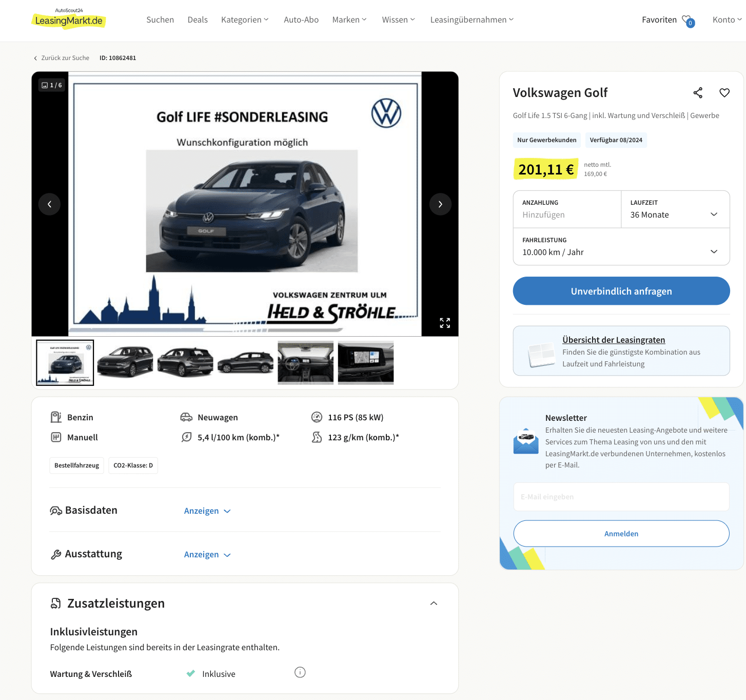This screenshot has height=700, width=746.
Task: Click the Favoriten header link
Action: (659, 20)
